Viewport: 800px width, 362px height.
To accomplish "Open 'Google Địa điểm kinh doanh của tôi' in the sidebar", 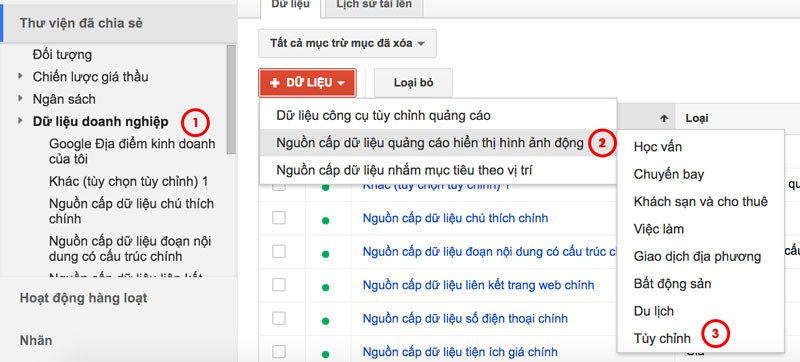I will (x=132, y=151).
